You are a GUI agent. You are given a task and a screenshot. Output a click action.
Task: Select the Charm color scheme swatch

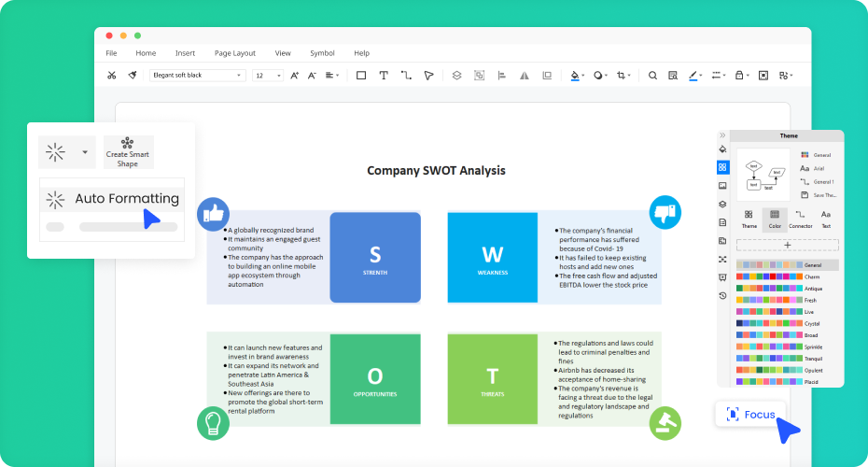coord(768,276)
